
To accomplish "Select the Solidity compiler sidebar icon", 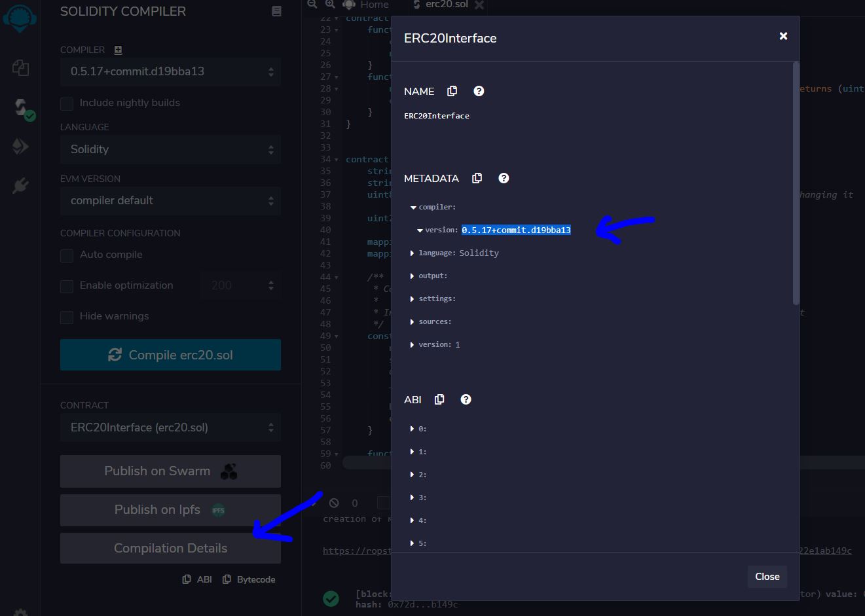I will (x=22, y=107).
